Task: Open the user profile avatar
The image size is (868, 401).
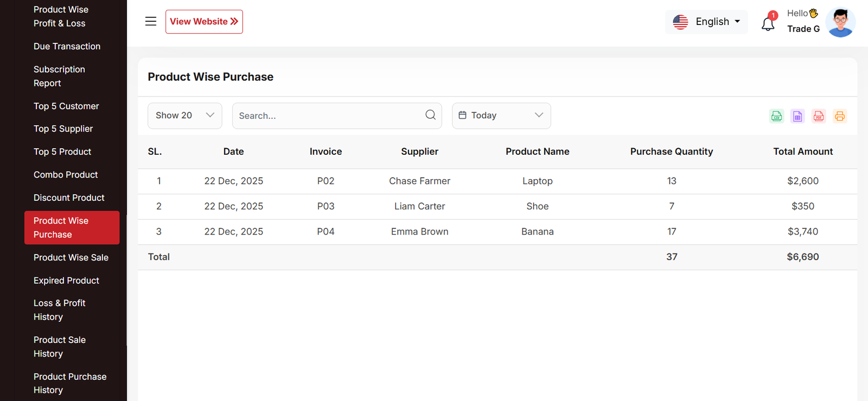Action: tap(840, 22)
